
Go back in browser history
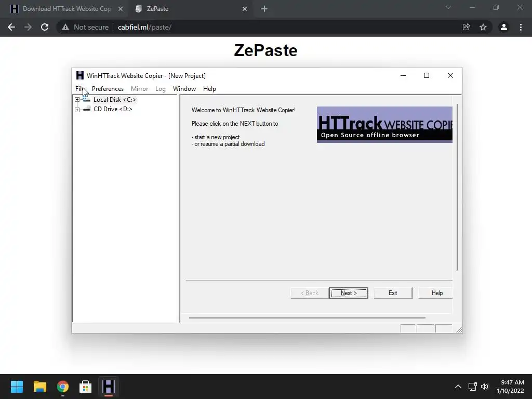click(x=11, y=27)
